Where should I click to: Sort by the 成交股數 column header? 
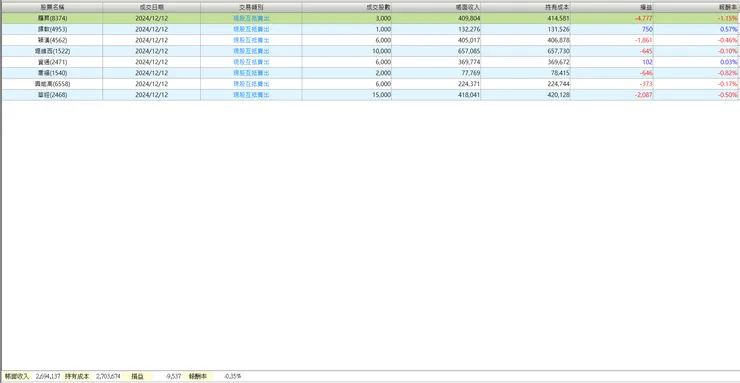[347, 8]
